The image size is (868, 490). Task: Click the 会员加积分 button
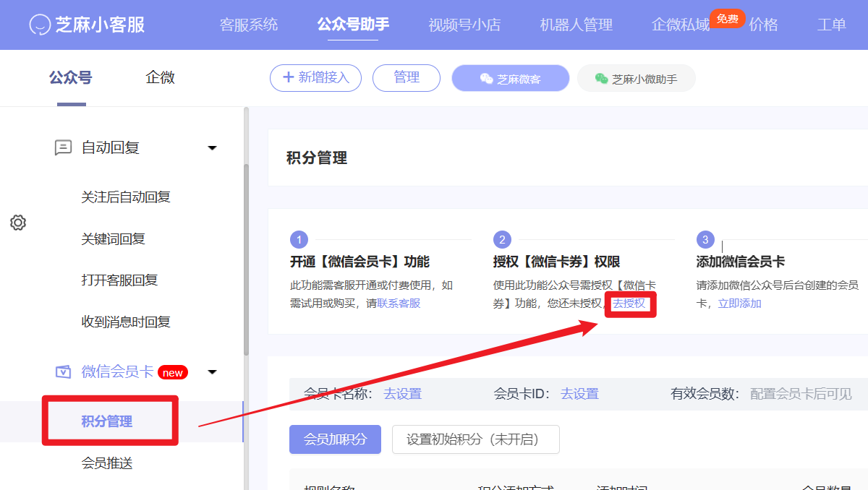[x=335, y=439]
